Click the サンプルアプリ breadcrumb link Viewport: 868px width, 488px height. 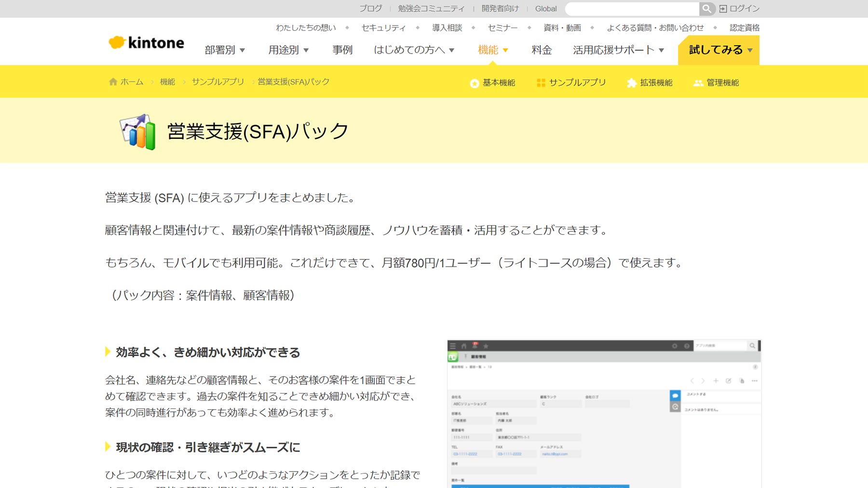[218, 81]
